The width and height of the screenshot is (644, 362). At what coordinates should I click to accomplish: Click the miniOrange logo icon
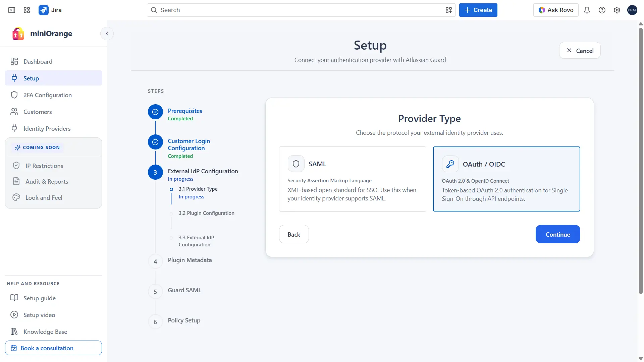(x=18, y=34)
